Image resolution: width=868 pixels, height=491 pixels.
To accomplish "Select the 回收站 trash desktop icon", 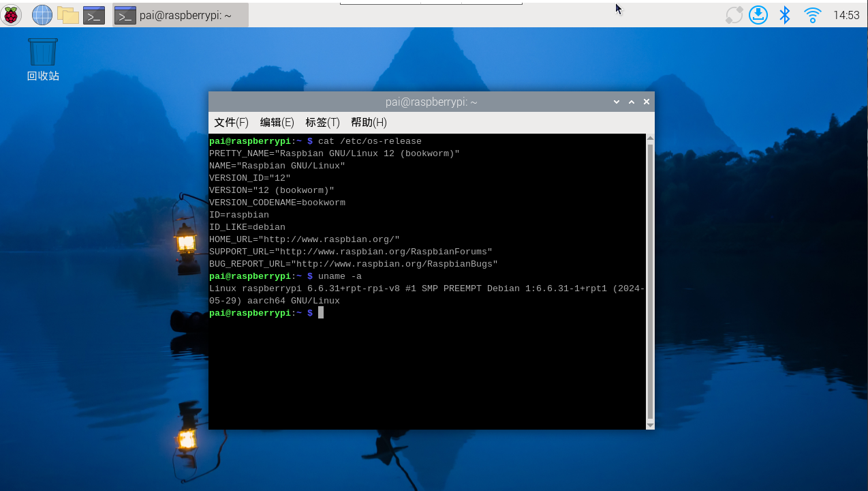I will tap(43, 59).
